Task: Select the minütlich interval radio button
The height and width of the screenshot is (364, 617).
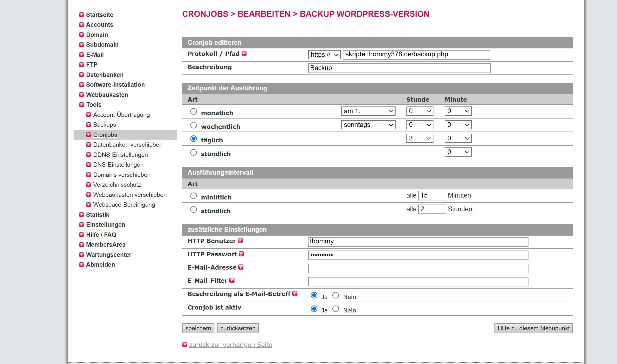Action: tap(193, 196)
